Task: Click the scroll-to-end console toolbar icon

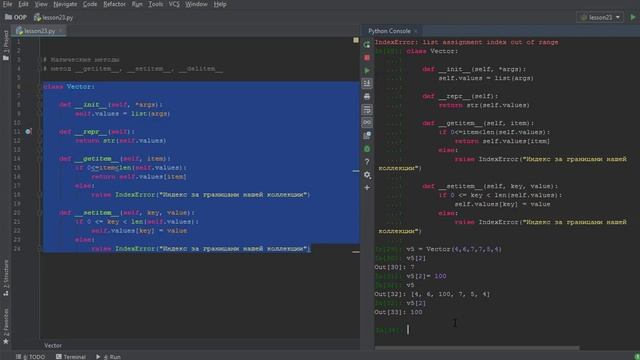Action: [367, 83]
